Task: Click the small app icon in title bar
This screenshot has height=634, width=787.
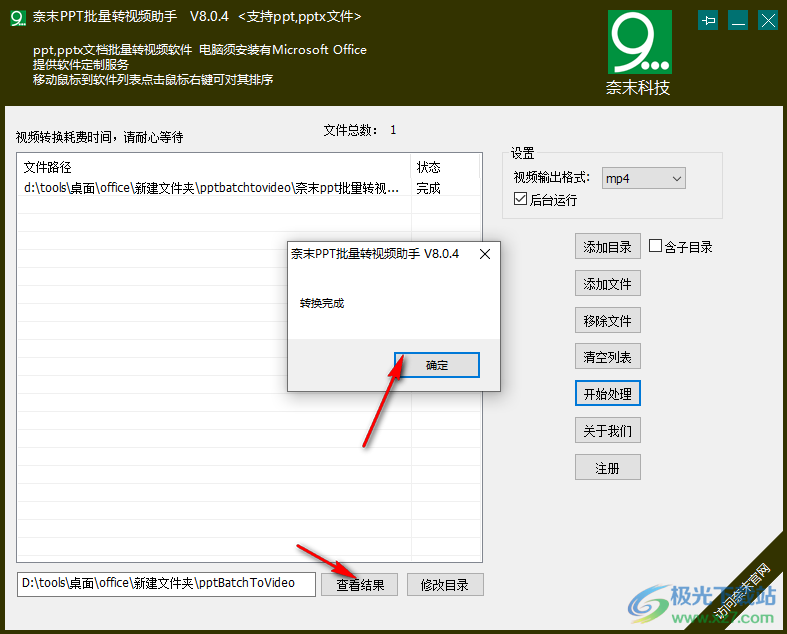Action: pos(18,18)
